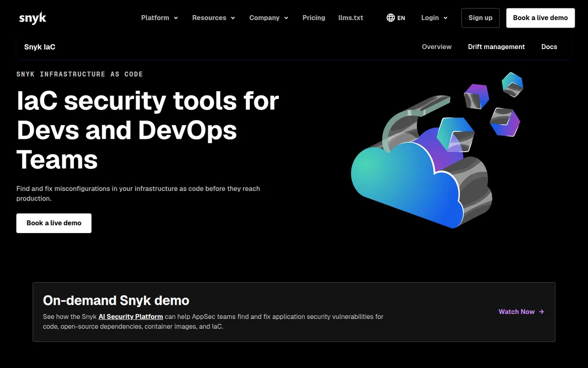Go to the Pricing page
Screen dimensions: 588x368
314,18
